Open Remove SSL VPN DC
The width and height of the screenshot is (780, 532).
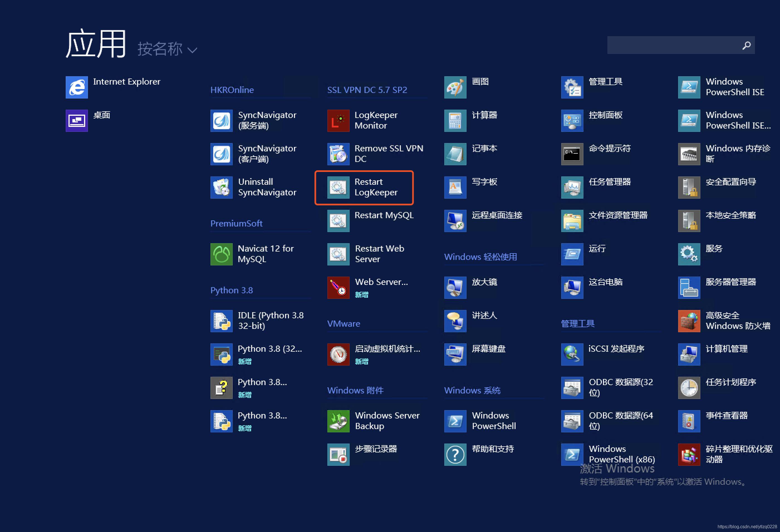(x=338, y=154)
